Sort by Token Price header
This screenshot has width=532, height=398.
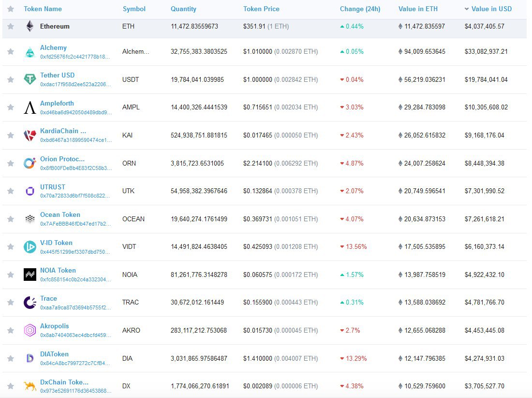tap(261, 9)
